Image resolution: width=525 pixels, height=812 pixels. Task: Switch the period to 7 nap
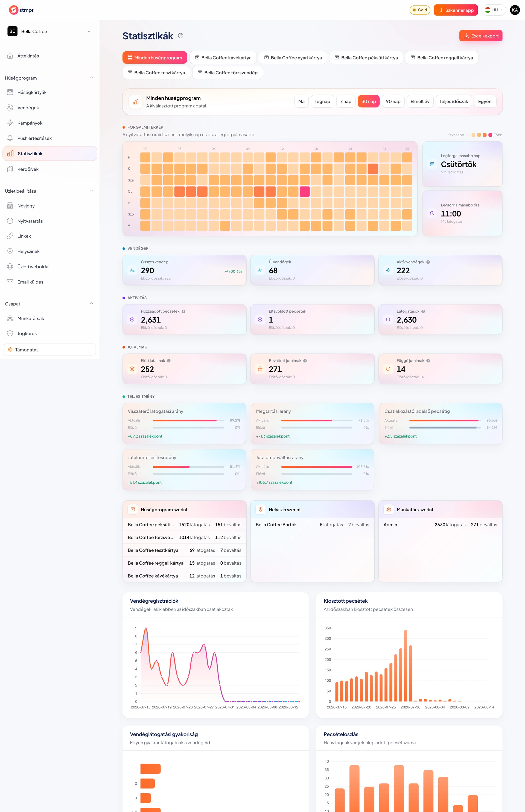pos(346,102)
